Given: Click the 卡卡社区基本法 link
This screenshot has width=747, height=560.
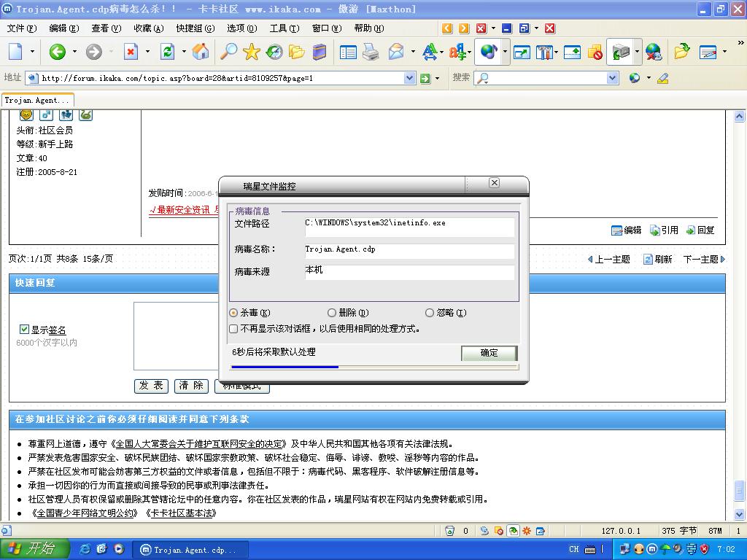Looking at the screenshot, I should point(181,513).
